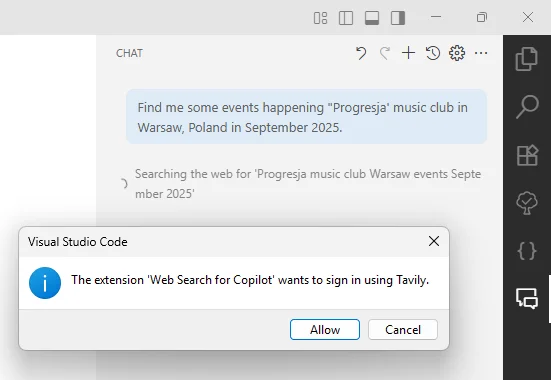Open the Extensions view icon
This screenshot has width=551, height=380.
point(527,155)
